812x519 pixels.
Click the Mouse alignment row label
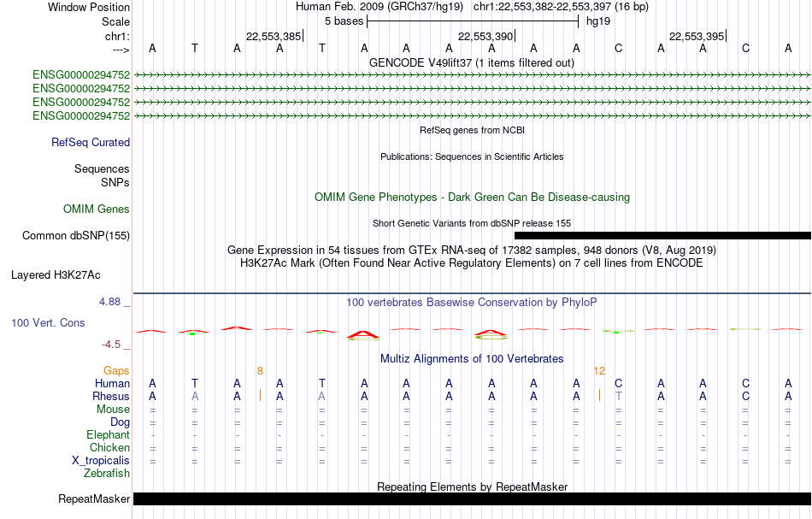pos(113,410)
